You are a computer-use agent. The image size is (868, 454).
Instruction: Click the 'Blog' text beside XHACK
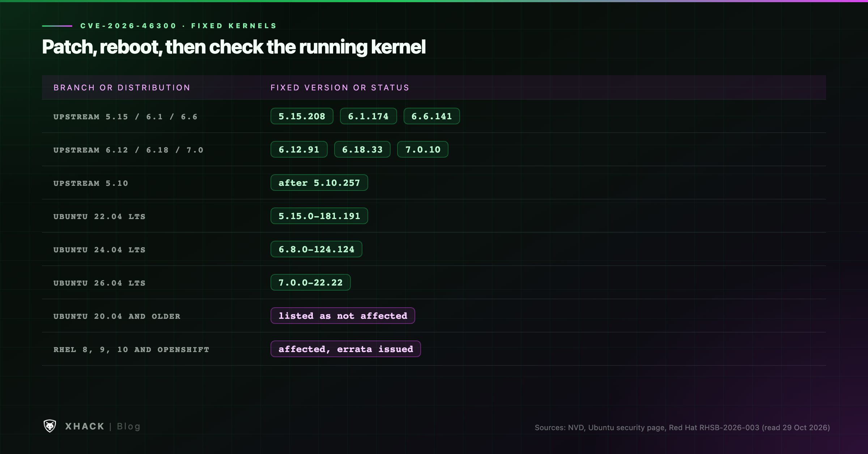pyautogui.click(x=128, y=427)
